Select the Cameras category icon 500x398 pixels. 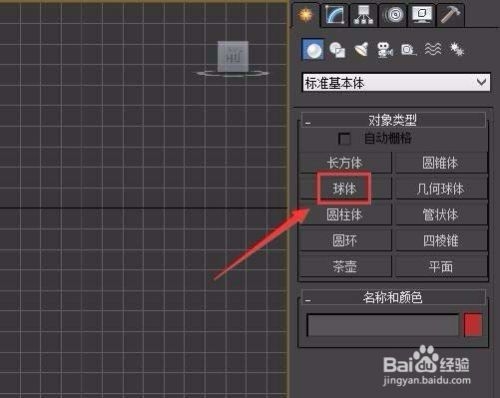click(385, 50)
